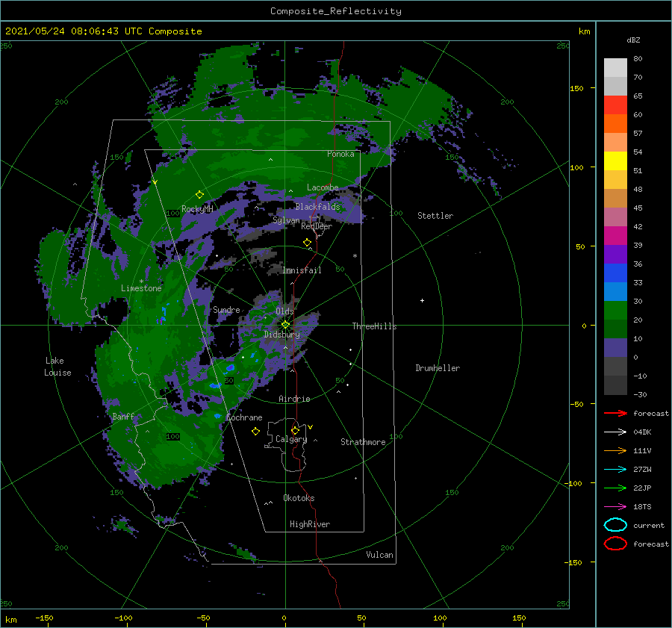This screenshot has height=628, width=672.
Task: Click the magenta 18TS arrow icon
Action: coord(615,507)
